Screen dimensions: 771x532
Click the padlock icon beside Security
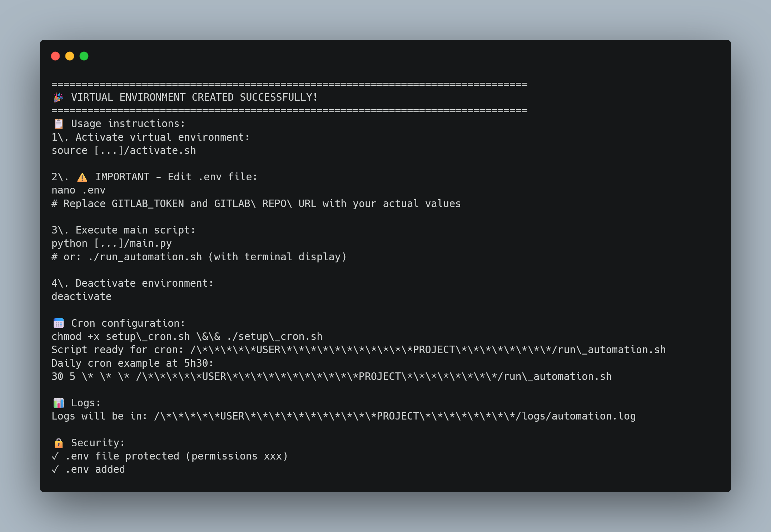click(58, 443)
